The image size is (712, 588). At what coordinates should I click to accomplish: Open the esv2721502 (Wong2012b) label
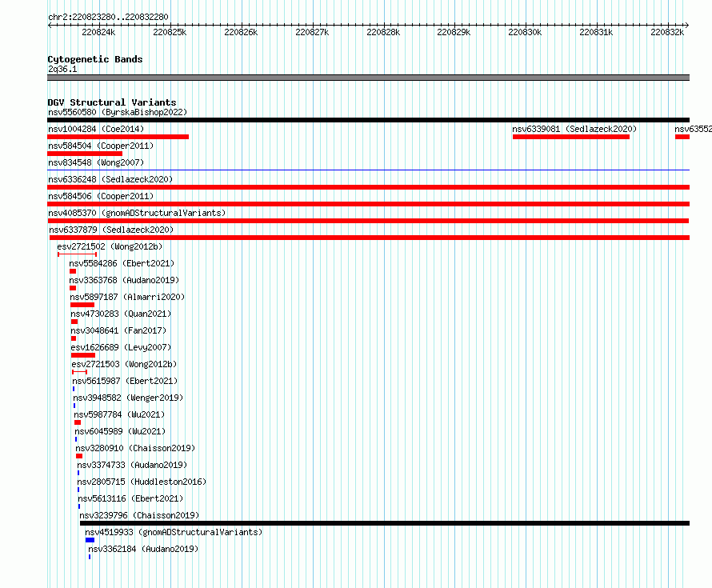110,246
